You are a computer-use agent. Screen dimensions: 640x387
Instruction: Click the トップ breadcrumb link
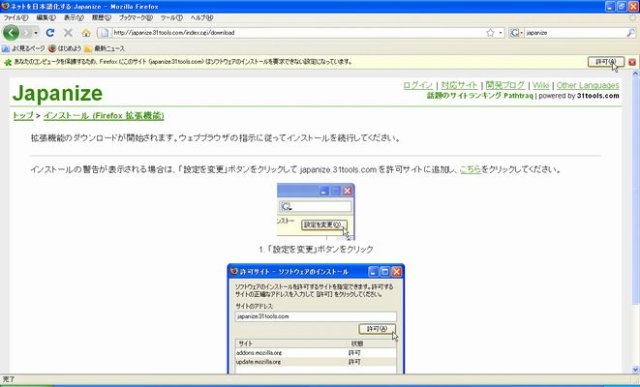click(23, 116)
